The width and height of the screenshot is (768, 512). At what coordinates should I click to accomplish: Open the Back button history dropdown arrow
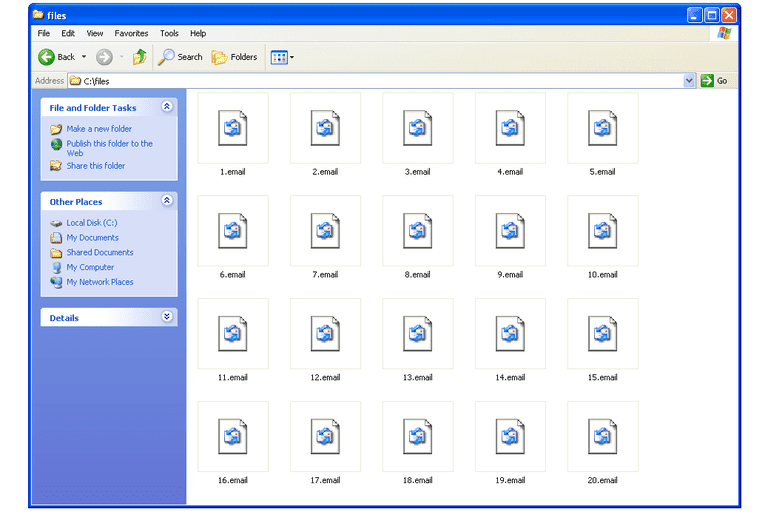click(84, 57)
